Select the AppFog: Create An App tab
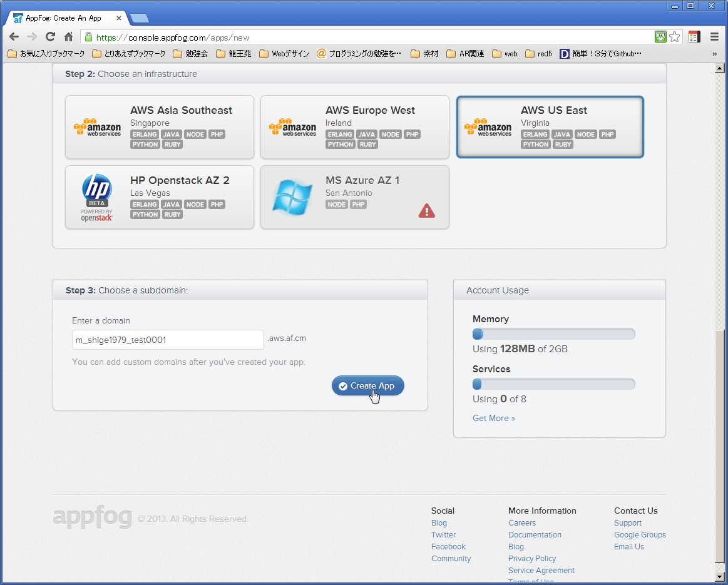Viewport: 728px width, 585px height. 64,18
